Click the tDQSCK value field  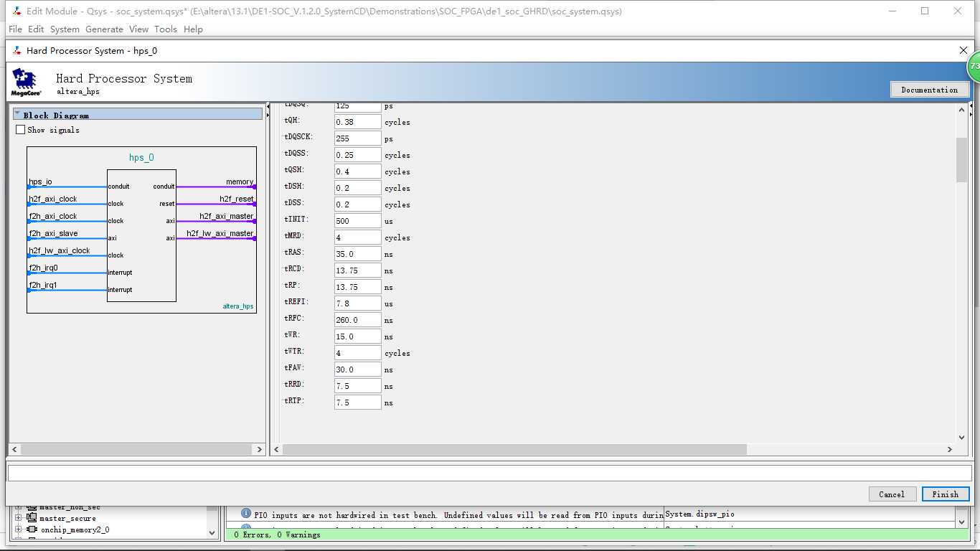coord(357,138)
